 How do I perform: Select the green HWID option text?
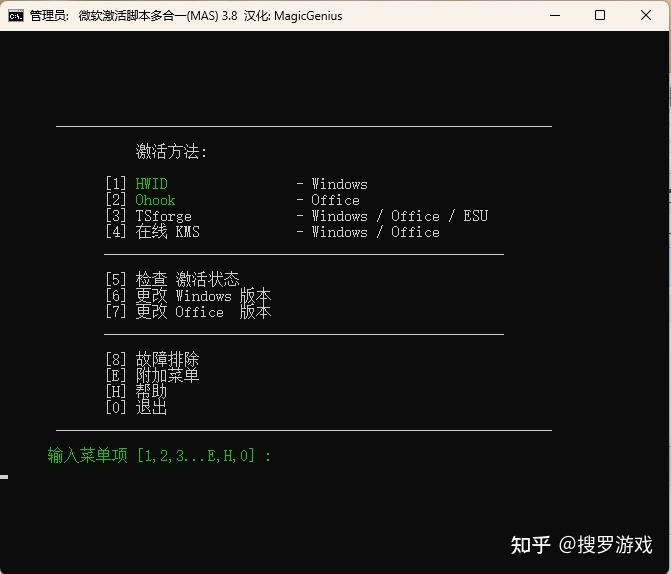point(151,184)
